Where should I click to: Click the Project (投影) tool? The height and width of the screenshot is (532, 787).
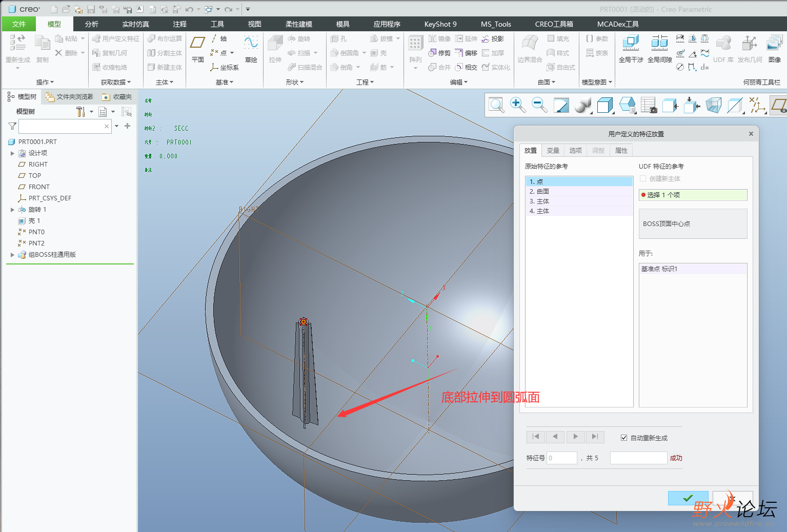click(493, 39)
